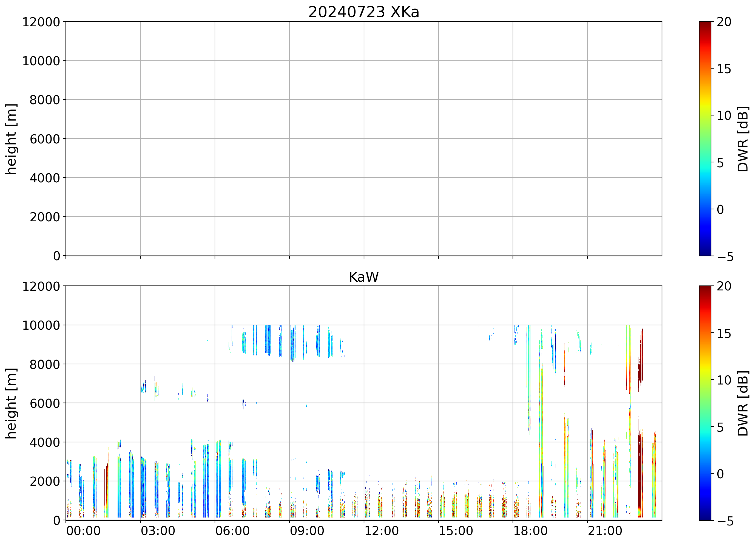Screen dimensions: 756x543
Task: Click the '20' tick on the top colorbar
Action: pos(724,22)
